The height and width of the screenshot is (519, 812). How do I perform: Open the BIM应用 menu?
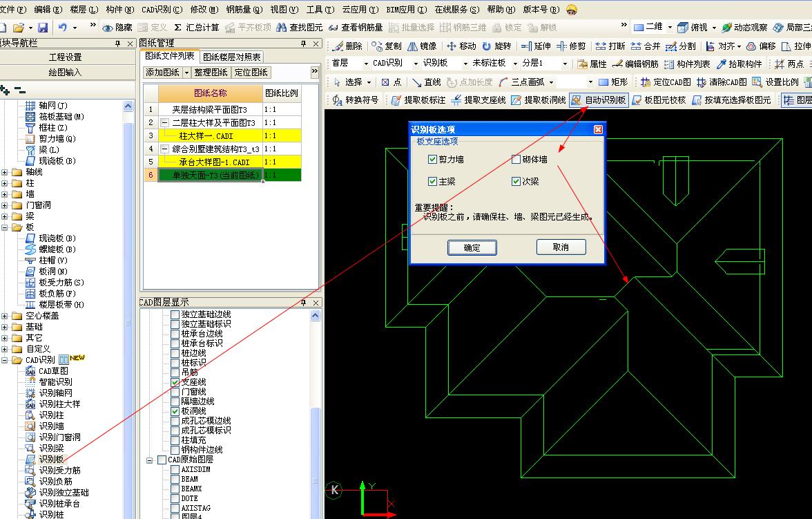[407, 10]
